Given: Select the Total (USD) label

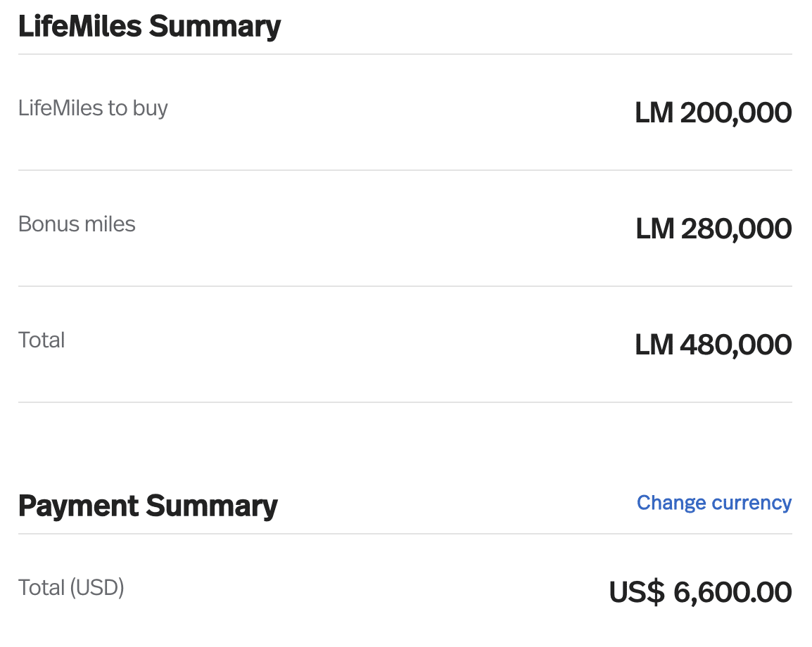Looking at the screenshot, I should click(x=71, y=587).
